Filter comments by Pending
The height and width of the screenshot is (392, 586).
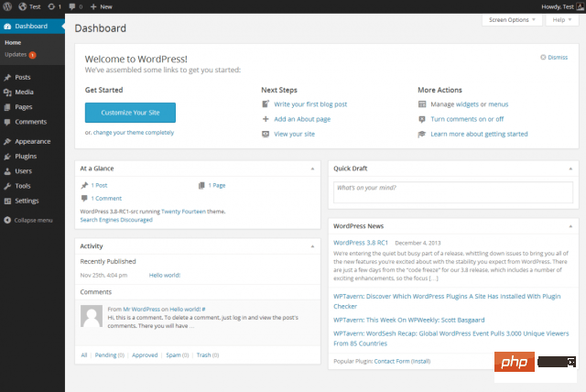(106, 355)
